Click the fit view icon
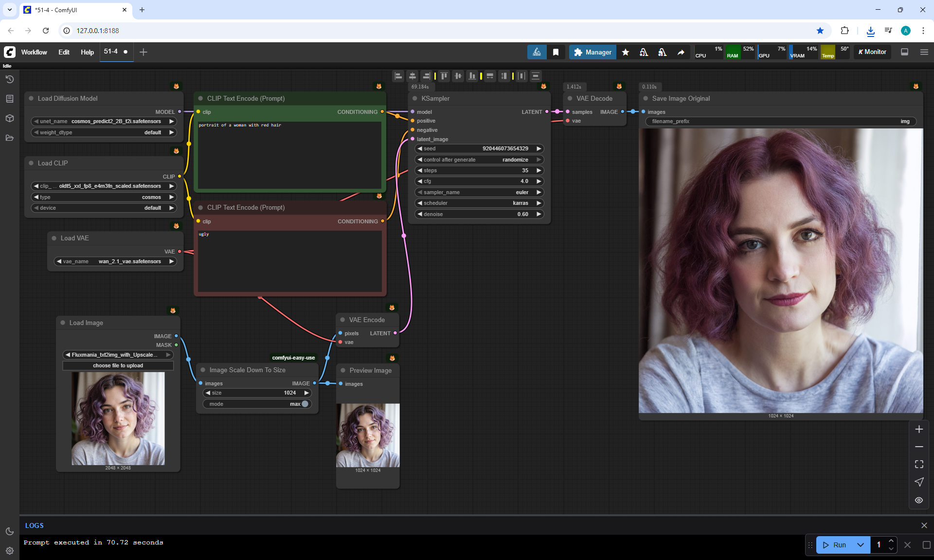 coord(918,464)
